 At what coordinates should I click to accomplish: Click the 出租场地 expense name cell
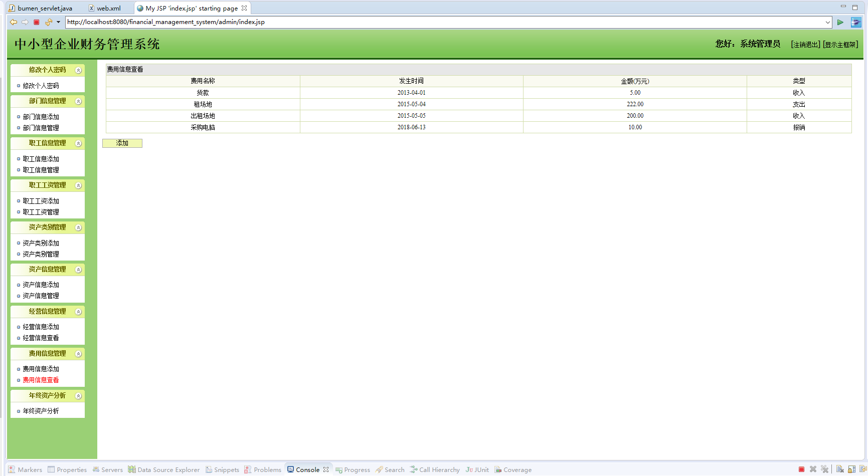203,116
